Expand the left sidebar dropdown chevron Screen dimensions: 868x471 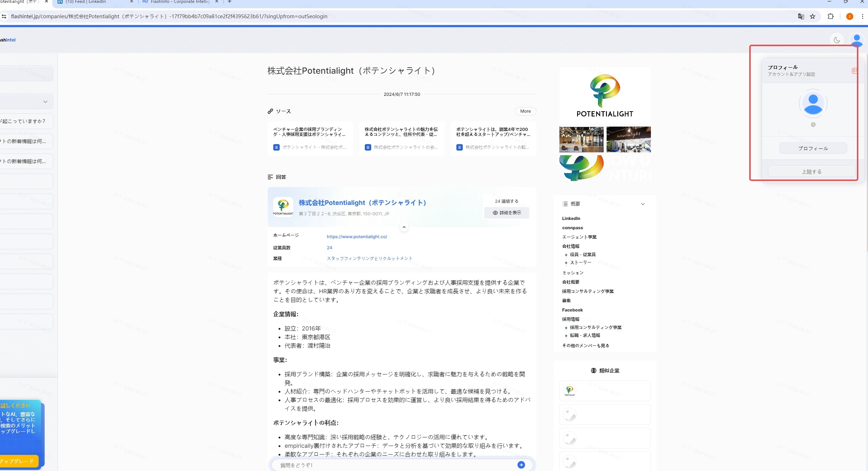pos(45,102)
